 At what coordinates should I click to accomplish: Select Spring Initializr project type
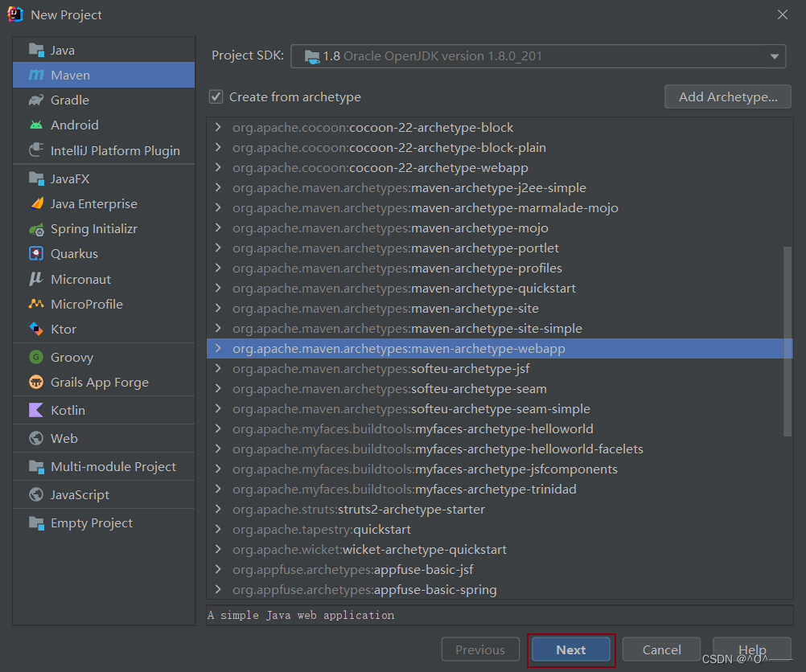pos(104,229)
